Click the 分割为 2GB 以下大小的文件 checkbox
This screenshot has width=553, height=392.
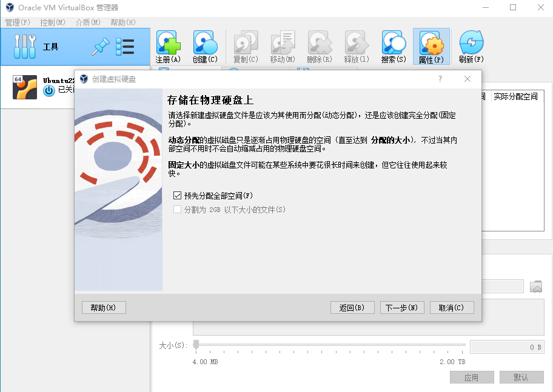tap(177, 210)
